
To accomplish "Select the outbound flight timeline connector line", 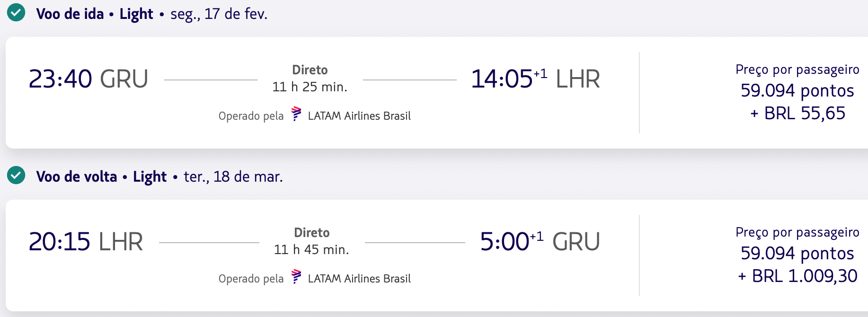I will (213, 79).
